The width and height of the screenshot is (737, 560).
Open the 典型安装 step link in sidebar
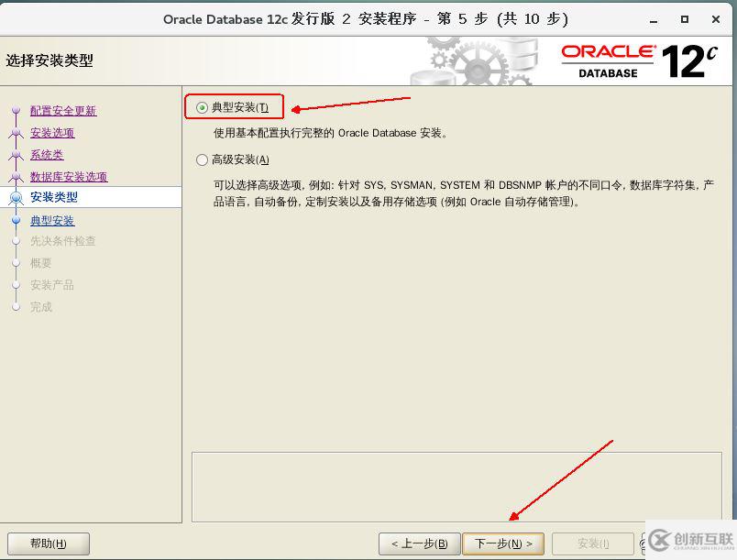click(x=52, y=220)
